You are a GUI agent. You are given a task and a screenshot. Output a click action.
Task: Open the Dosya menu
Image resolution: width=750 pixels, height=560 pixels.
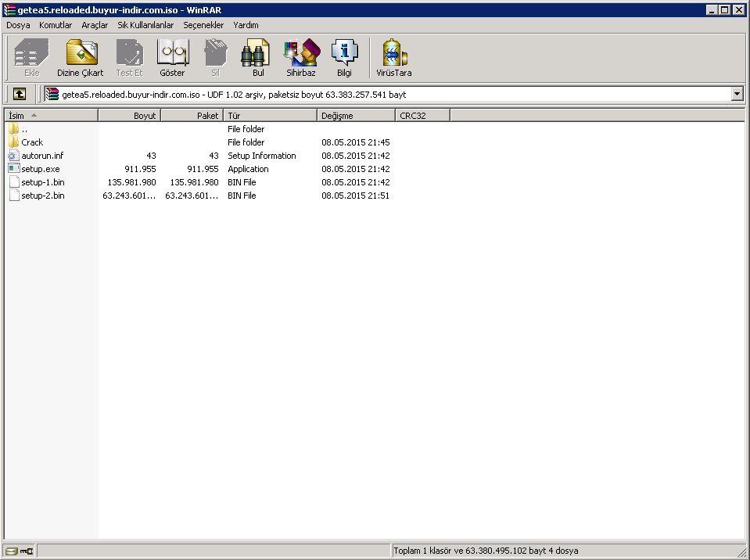[18, 25]
